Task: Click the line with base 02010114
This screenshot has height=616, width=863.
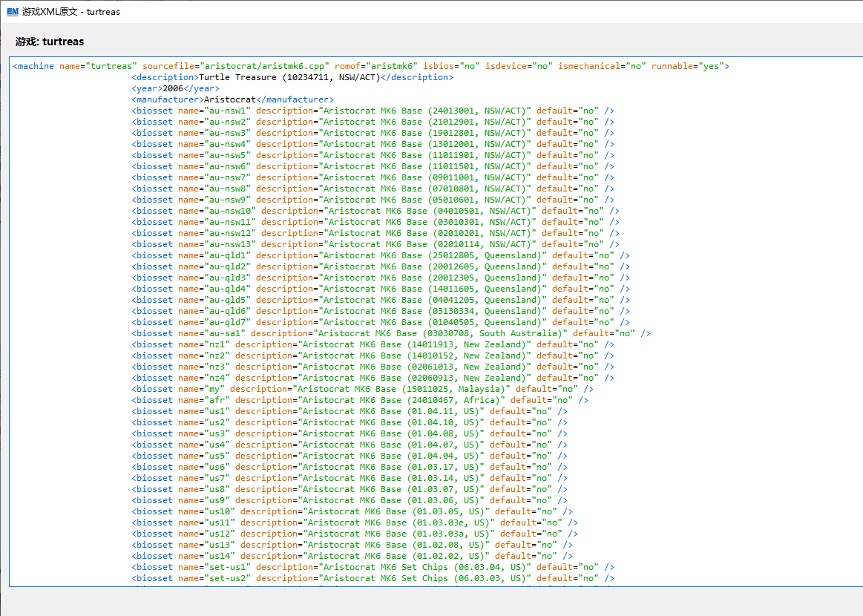Action: (x=376, y=244)
